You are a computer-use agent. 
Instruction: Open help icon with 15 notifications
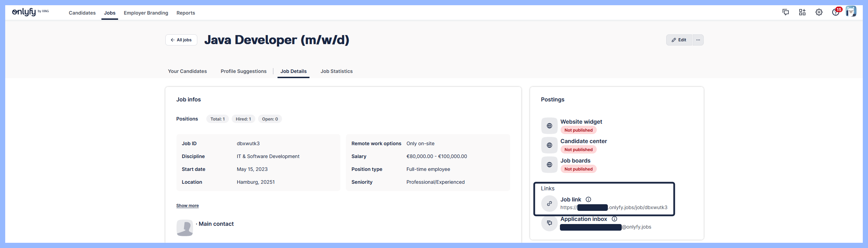point(835,13)
